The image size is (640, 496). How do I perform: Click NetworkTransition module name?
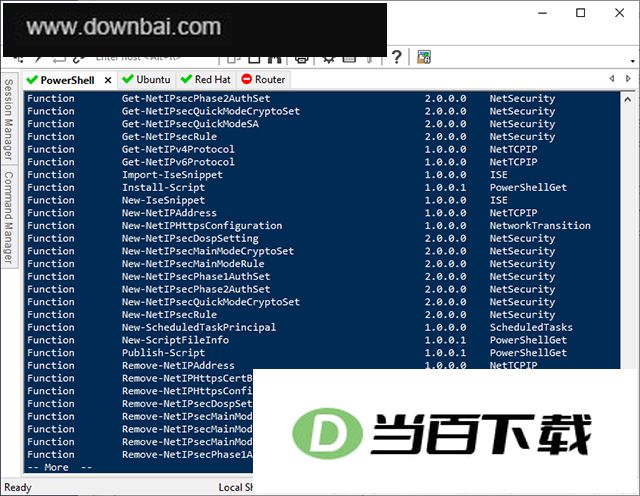pyautogui.click(x=540, y=225)
